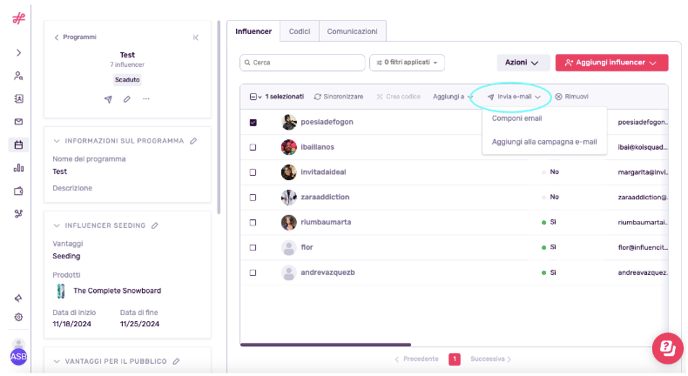Select the riumbaumarta row checkbox
The width and height of the screenshot is (688, 376).
point(253,222)
